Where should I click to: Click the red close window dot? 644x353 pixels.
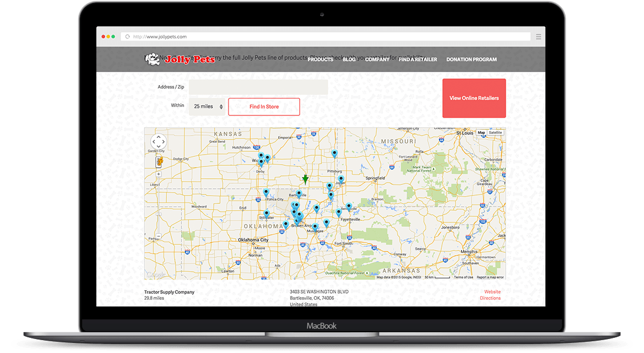point(104,36)
